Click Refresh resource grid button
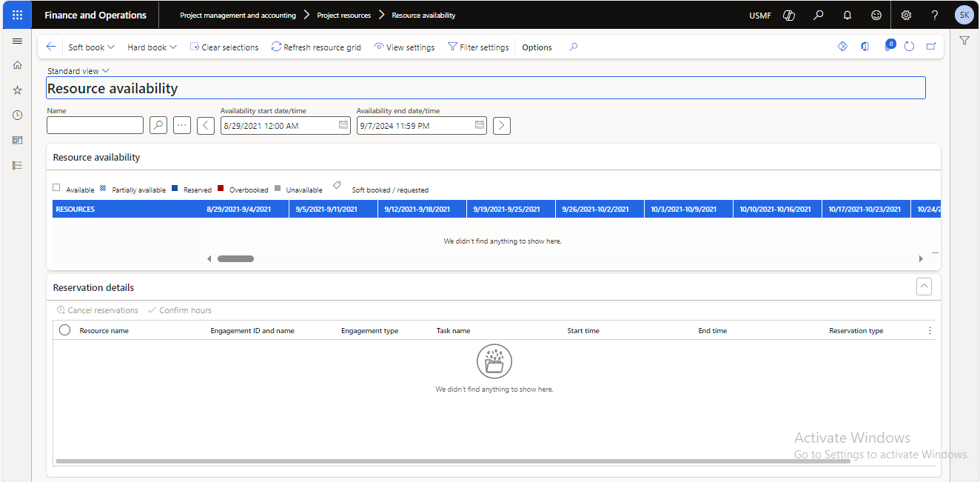Viewport: 980px width, 482px height. (316, 47)
